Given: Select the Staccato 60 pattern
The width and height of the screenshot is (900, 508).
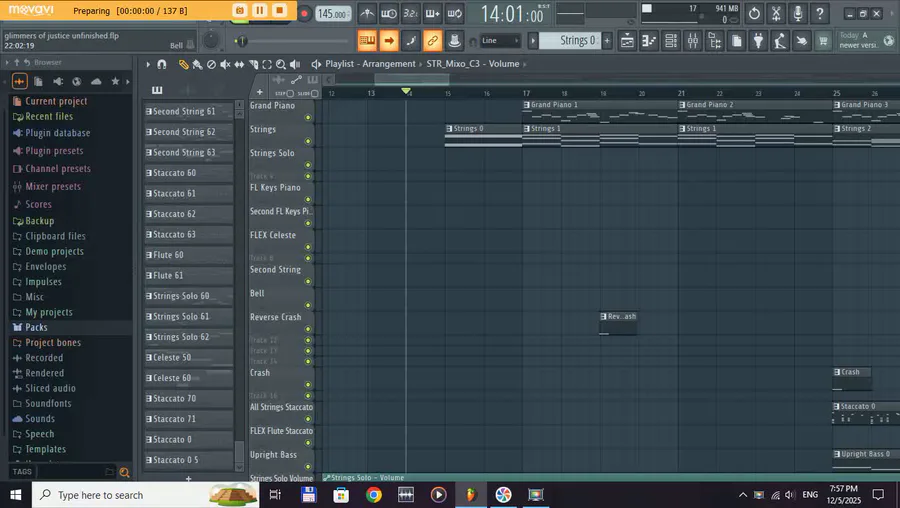Looking at the screenshot, I should click(188, 173).
